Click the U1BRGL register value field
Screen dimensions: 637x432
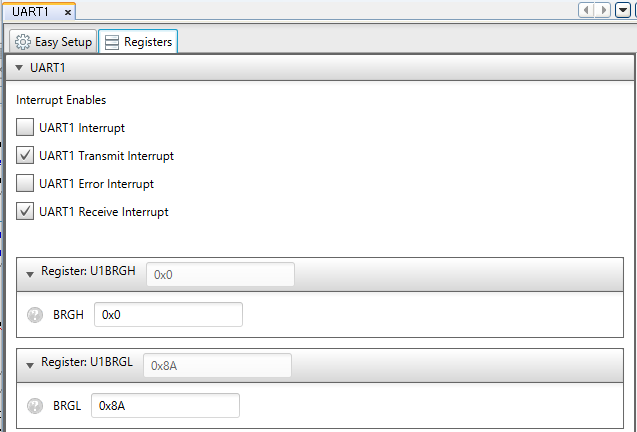tap(217, 366)
